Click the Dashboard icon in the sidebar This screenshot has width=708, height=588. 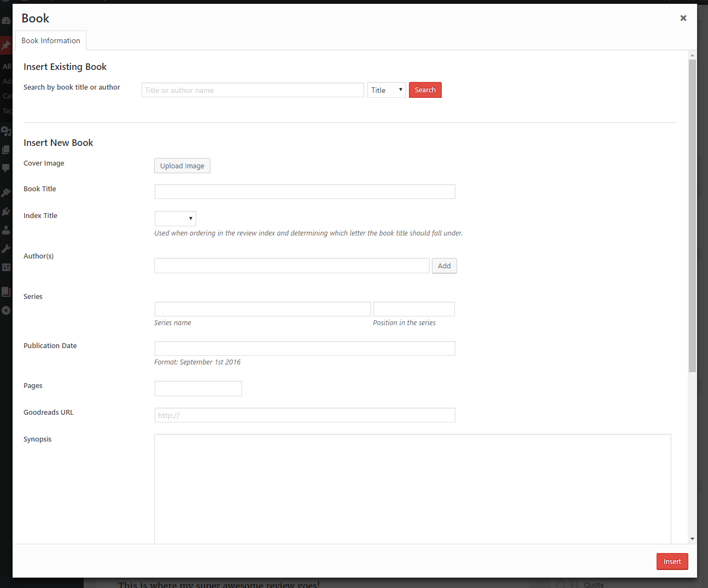click(x=6, y=21)
